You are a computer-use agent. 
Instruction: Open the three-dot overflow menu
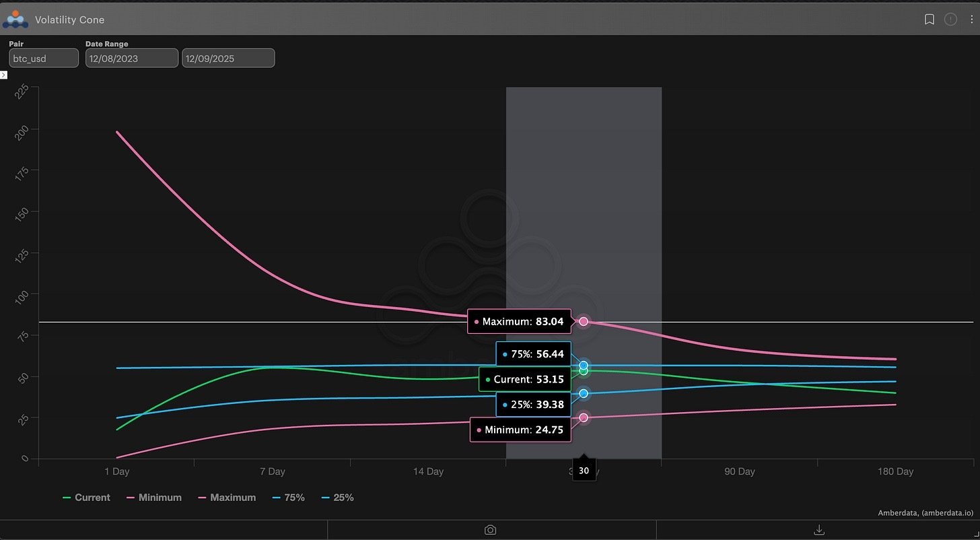tap(971, 20)
